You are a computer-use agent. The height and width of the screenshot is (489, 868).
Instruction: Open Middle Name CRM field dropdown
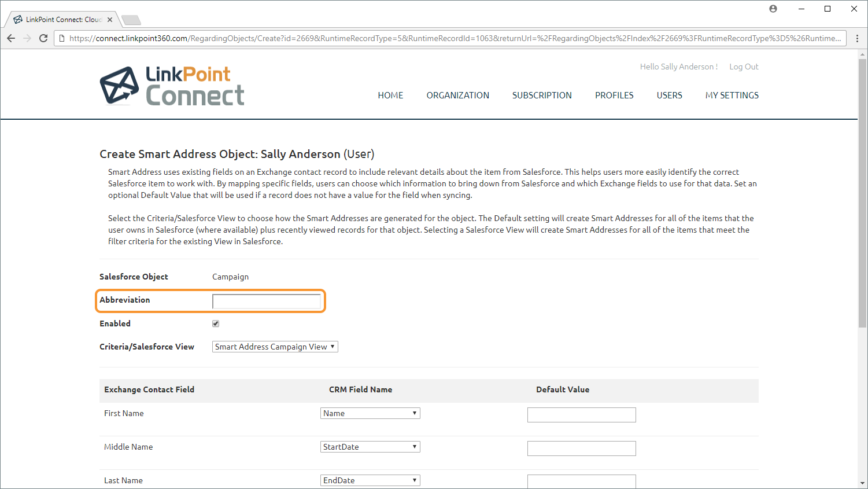[370, 447]
